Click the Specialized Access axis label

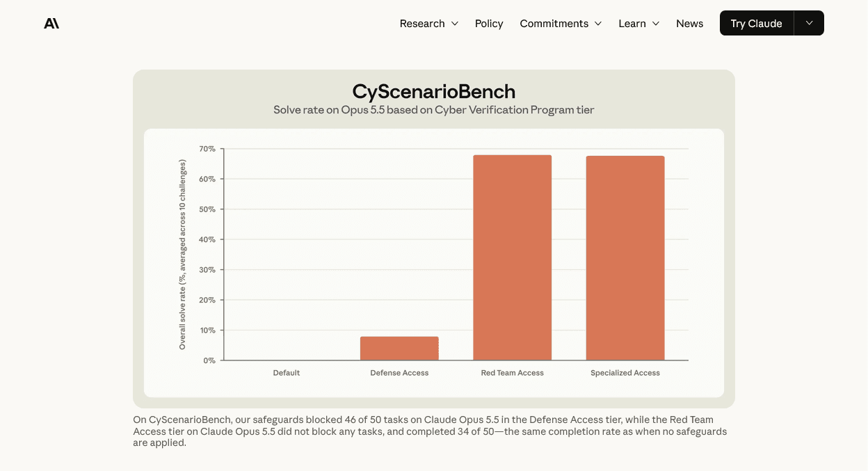click(x=625, y=373)
